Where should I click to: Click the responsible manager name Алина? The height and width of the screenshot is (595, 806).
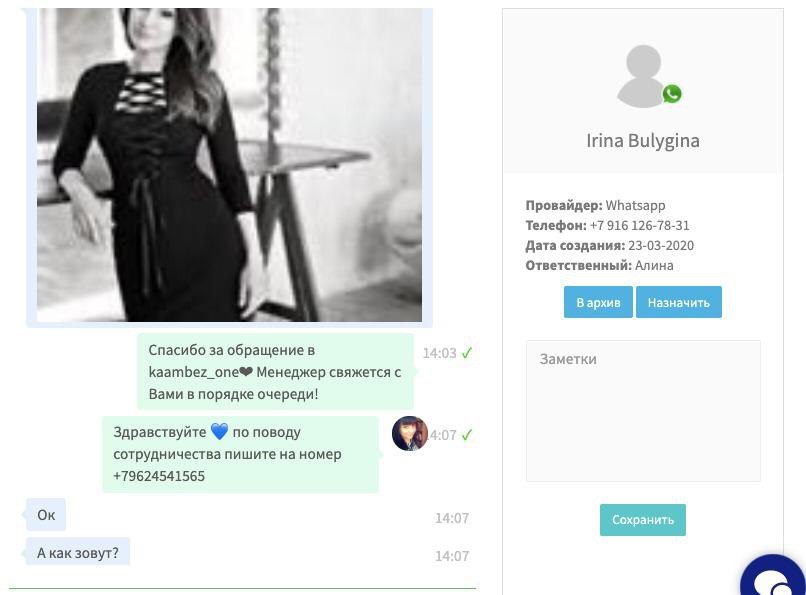click(x=654, y=266)
